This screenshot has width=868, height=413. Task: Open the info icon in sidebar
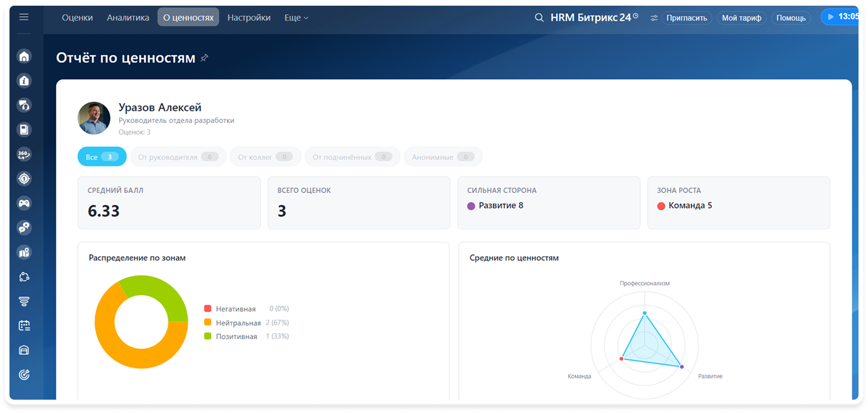click(24, 81)
